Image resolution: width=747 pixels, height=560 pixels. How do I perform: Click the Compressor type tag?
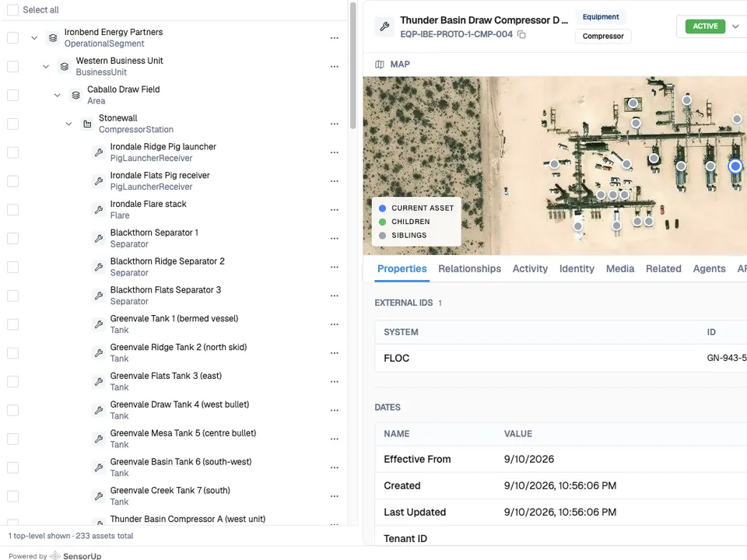point(602,37)
